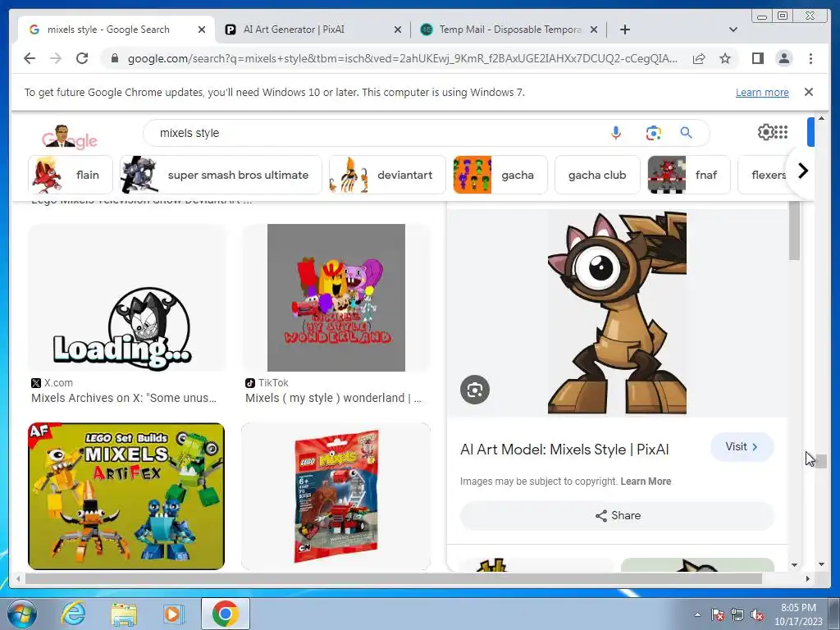
Task: Close the AI Art Generator PixAI tab
Action: coord(398,30)
